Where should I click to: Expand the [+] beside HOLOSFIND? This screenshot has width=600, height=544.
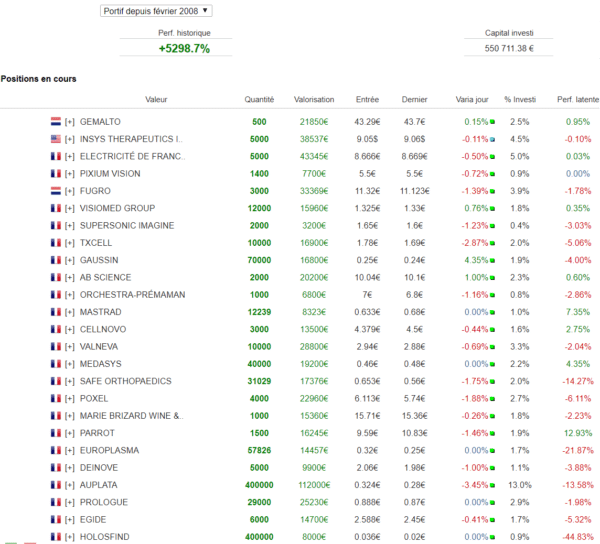70,537
